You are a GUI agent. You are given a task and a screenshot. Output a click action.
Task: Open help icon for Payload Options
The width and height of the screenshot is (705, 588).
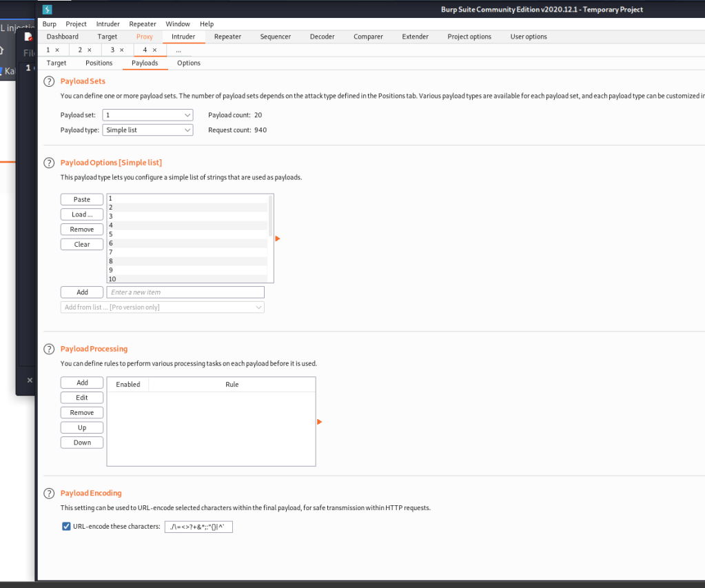point(49,163)
